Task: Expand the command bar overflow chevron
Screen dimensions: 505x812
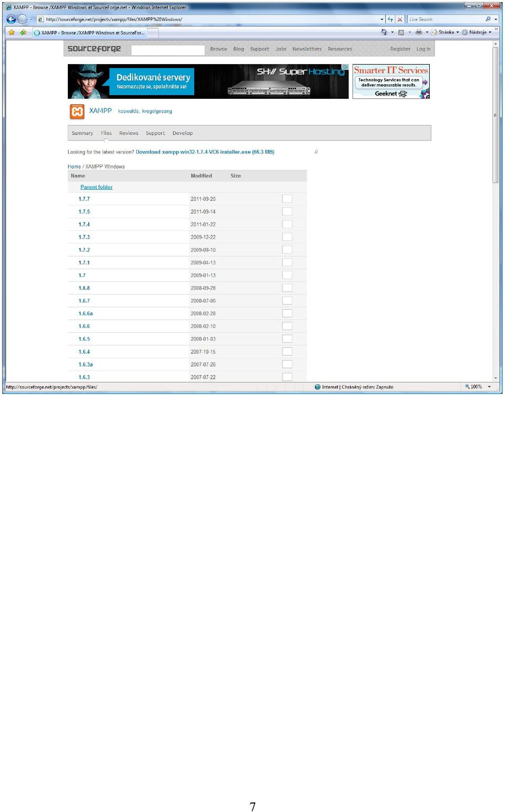Action: tap(496, 29)
